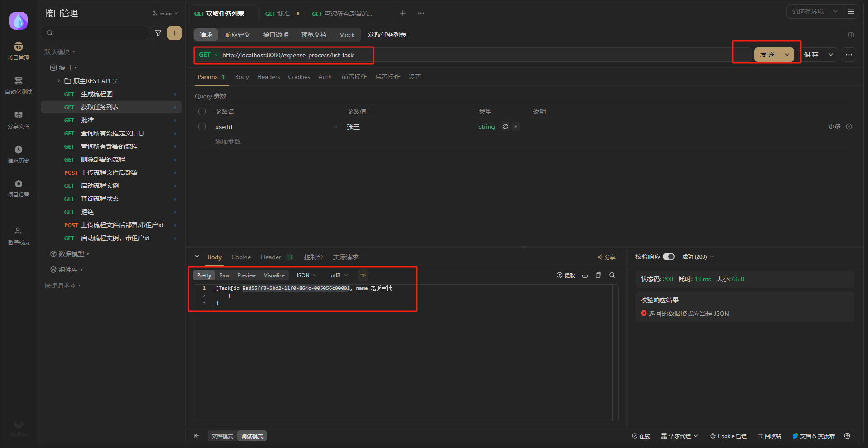Switch to the Mock tab

click(346, 35)
